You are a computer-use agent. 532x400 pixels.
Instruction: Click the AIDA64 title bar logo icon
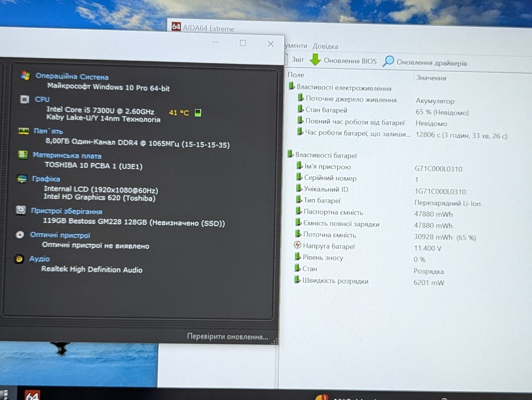(176, 27)
